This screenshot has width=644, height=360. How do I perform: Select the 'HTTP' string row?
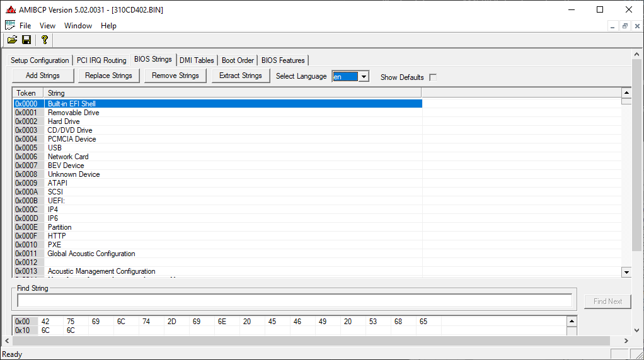217,236
